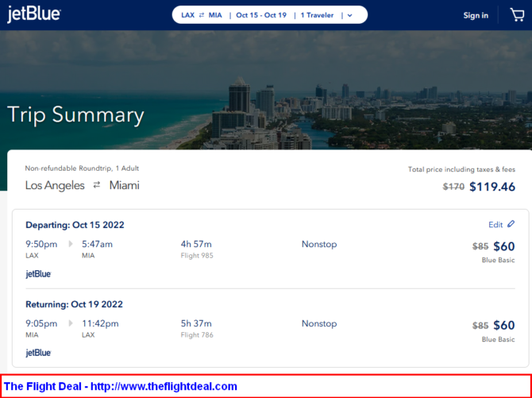Expand the search bar chevron dropdown
Screen dimensions: 532x398
[349, 15]
